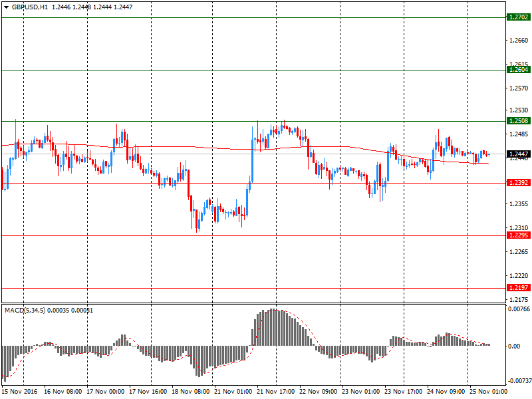532x399 pixels.
Task: Select the 1.2508 green level label
Action: click(x=519, y=121)
